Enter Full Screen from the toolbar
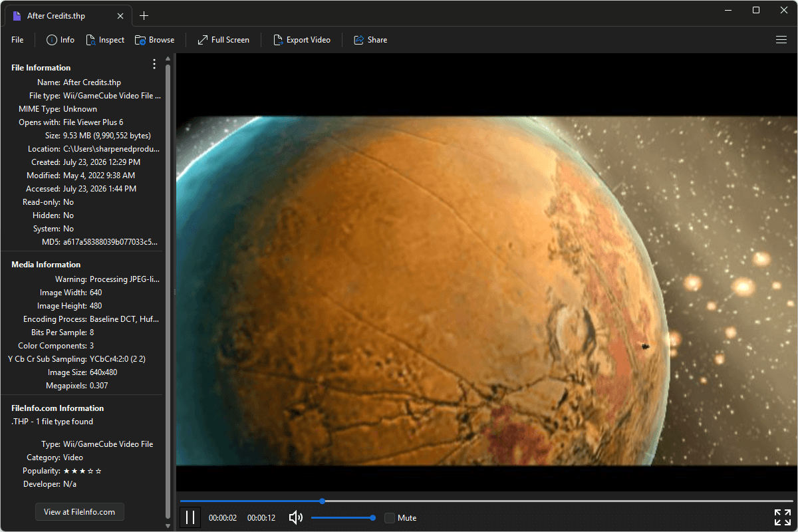This screenshot has height=532, width=798. tap(223, 40)
